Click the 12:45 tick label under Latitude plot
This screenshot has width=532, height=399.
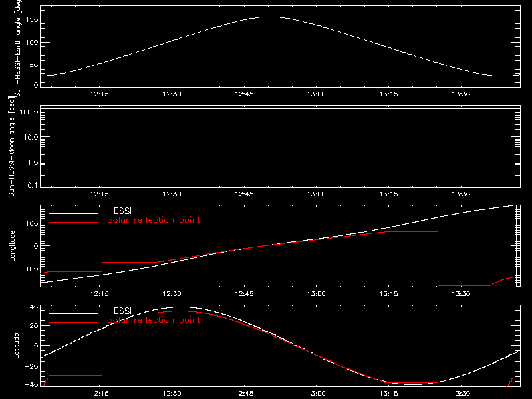tap(244, 394)
